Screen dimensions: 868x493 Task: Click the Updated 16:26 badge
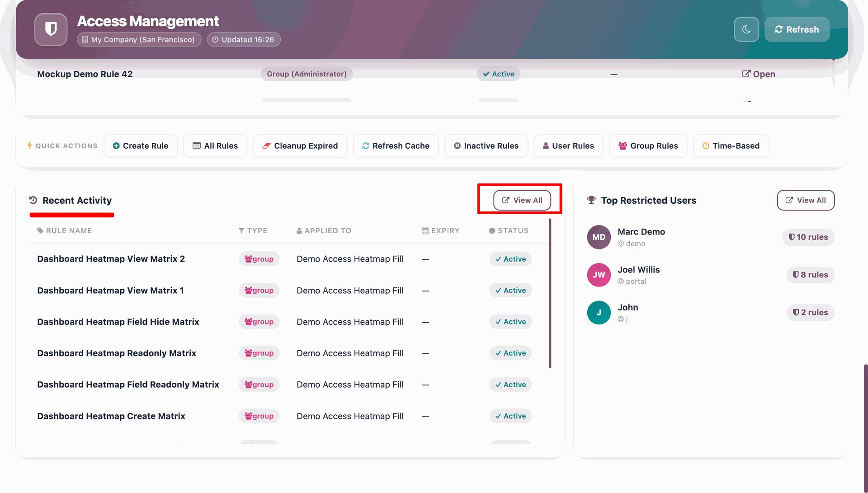pos(244,40)
